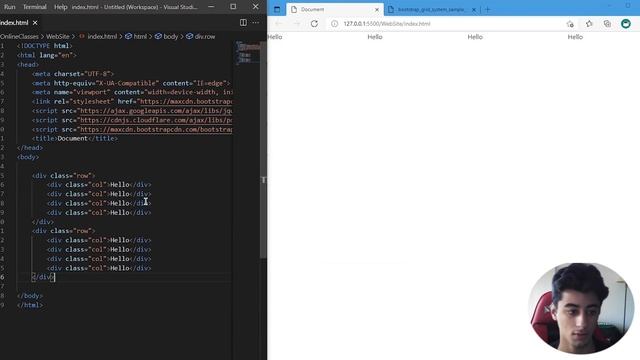Minimize the VS Code window

[x=211, y=7]
